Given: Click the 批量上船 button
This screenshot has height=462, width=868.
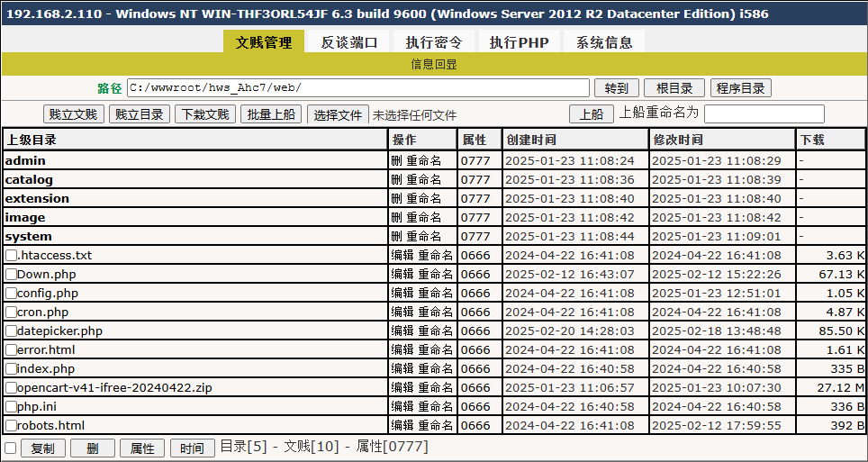Looking at the screenshot, I should tap(271, 114).
